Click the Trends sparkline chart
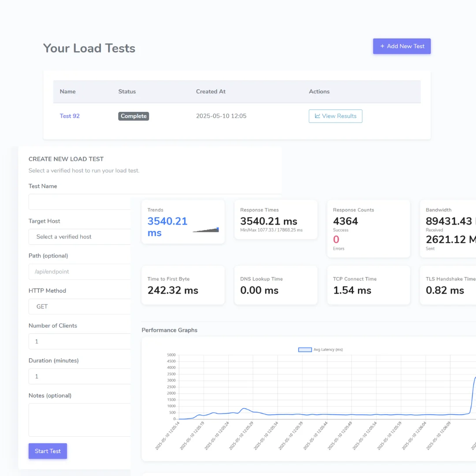The image size is (476, 476). [x=206, y=230]
